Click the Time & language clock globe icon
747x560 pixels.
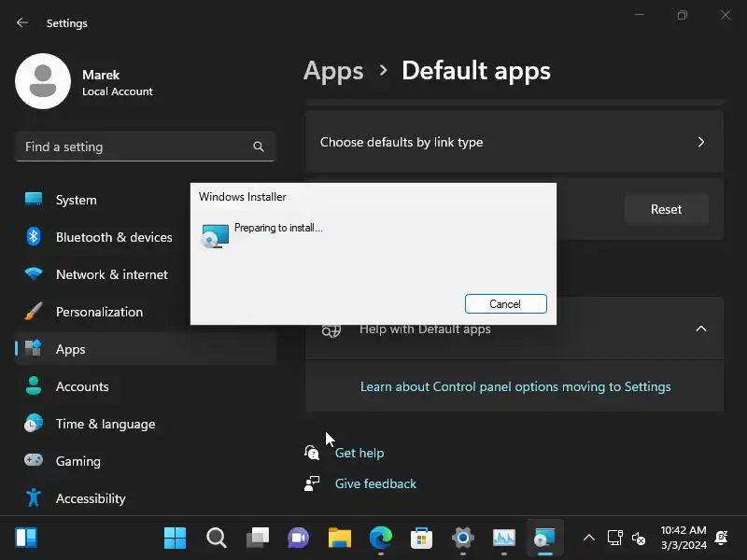34,424
